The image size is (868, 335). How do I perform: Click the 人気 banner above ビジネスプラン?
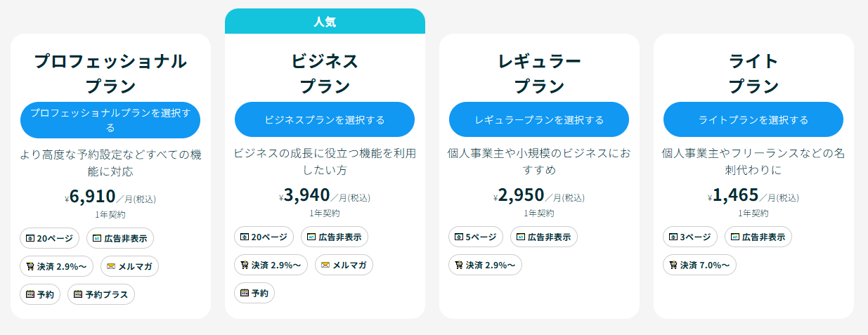tap(325, 21)
